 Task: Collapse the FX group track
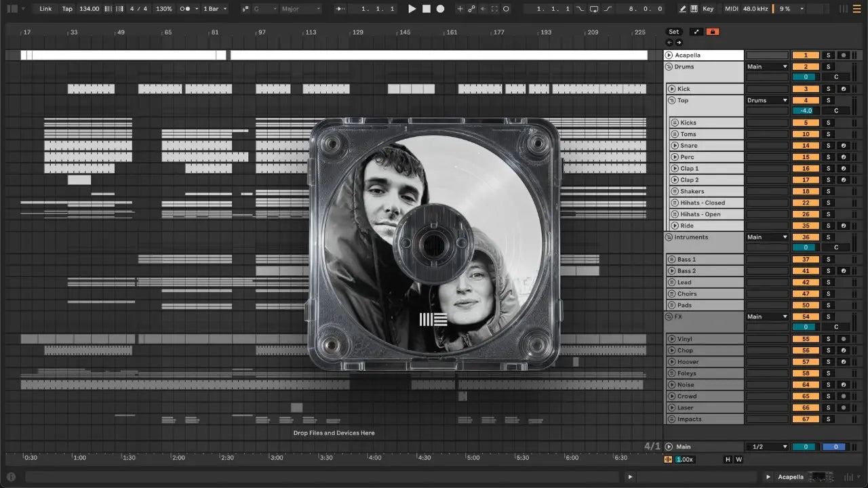tap(669, 317)
